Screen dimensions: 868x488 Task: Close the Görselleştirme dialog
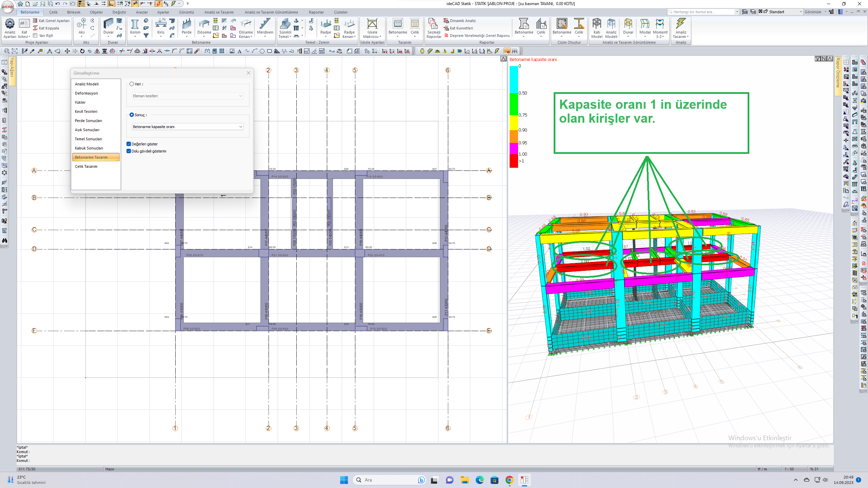(x=249, y=73)
